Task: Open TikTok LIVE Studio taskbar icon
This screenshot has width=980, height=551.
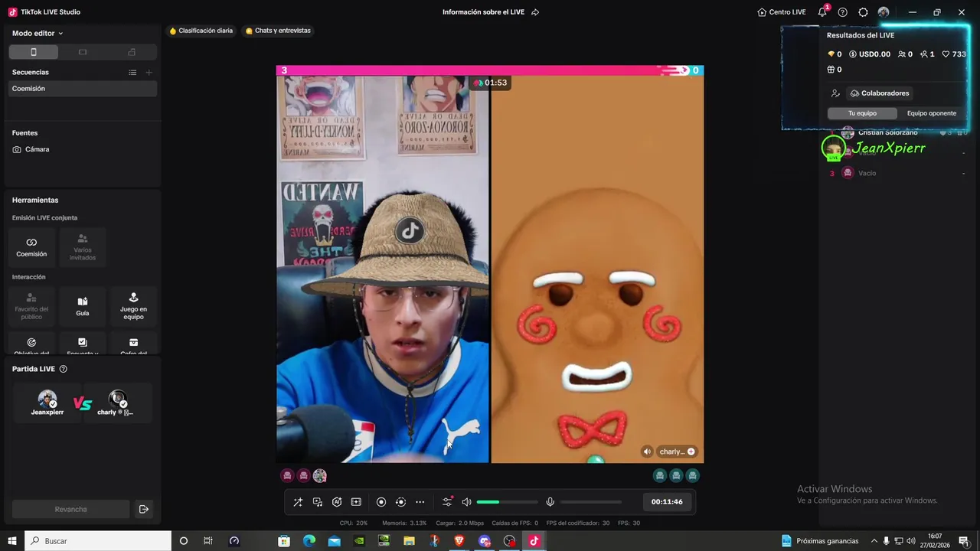Action: click(x=534, y=541)
